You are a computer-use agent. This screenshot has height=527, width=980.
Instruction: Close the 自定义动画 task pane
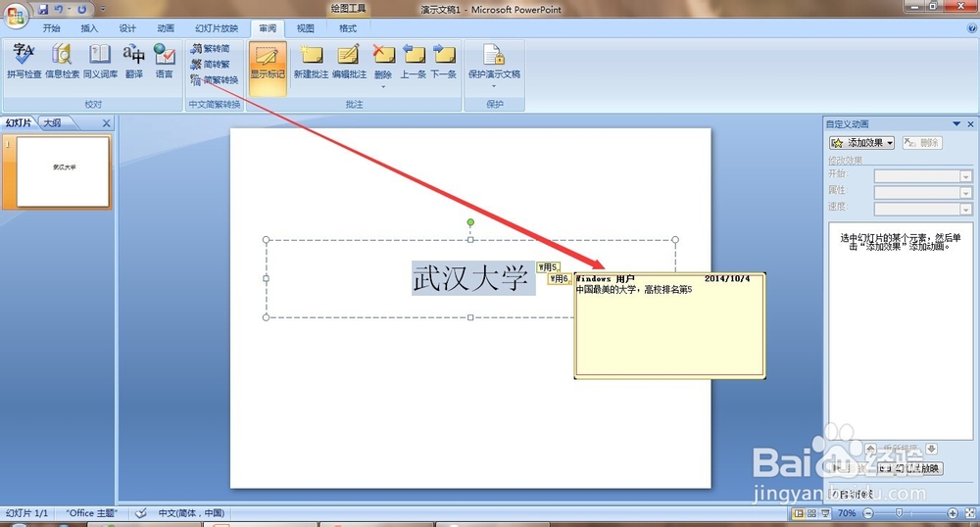pos(970,123)
